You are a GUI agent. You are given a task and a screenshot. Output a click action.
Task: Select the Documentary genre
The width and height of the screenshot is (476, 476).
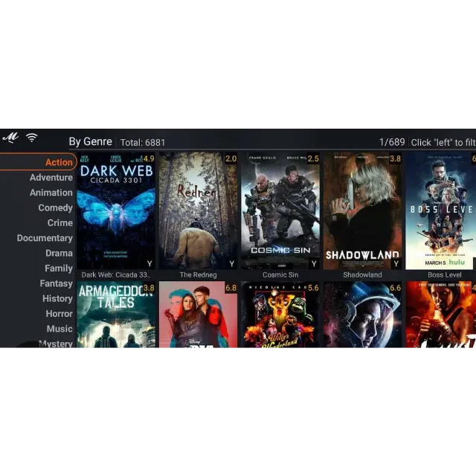[x=45, y=238]
